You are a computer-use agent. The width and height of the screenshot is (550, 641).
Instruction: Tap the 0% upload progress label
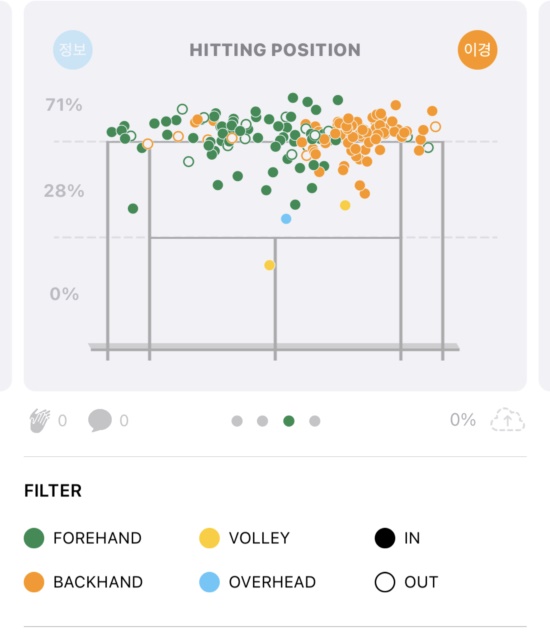(463, 420)
